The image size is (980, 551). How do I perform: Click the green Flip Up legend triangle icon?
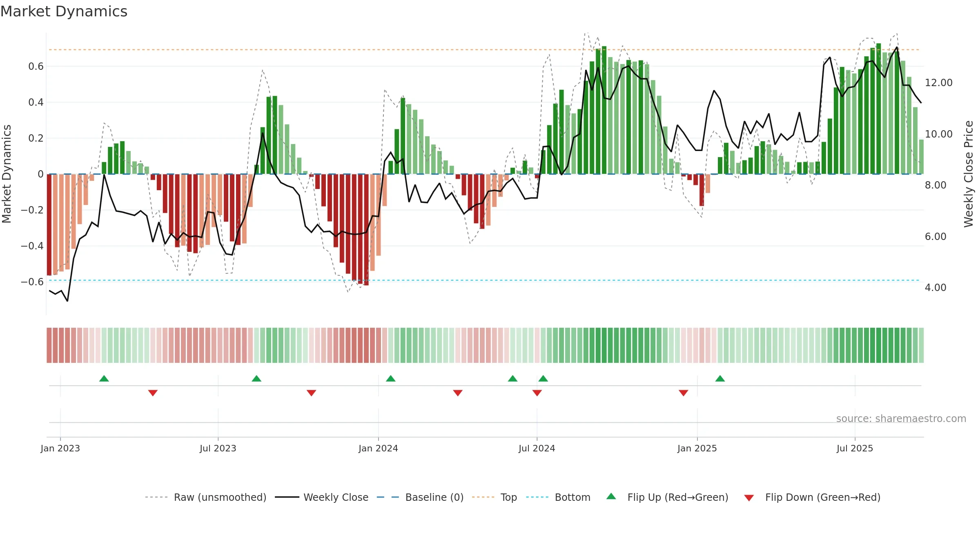pyautogui.click(x=611, y=496)
